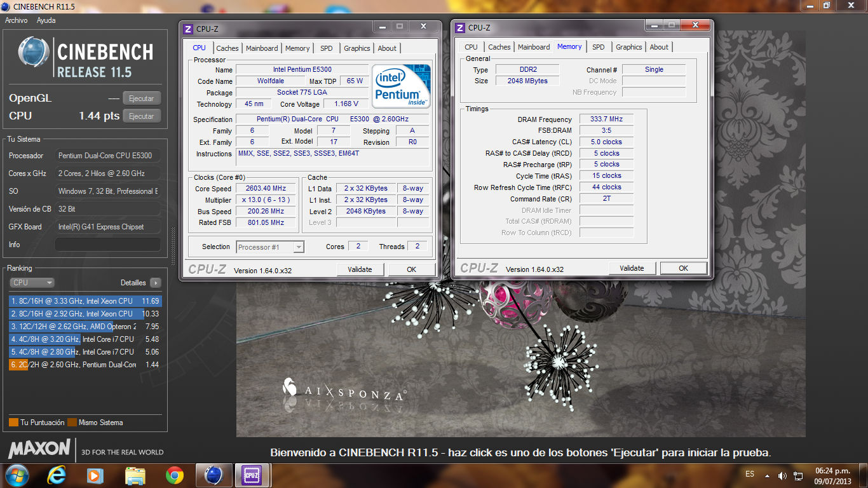Open SPD tab in right CPU-Z window
The image size is (868, 488).
[x=599, y=47]
